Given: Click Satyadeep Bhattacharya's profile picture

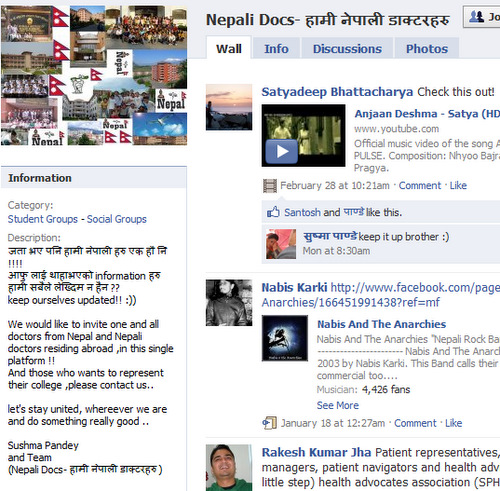Looking at the screenshot, I should point(229,107).
